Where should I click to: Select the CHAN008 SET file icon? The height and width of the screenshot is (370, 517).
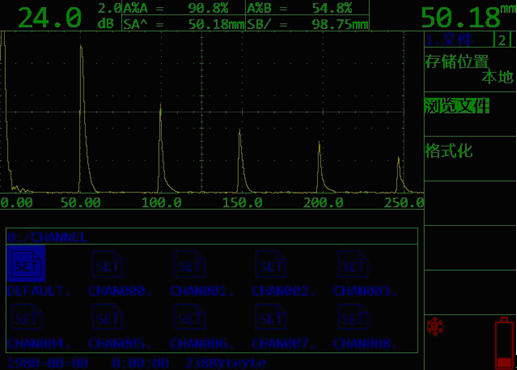coord(353,317)
